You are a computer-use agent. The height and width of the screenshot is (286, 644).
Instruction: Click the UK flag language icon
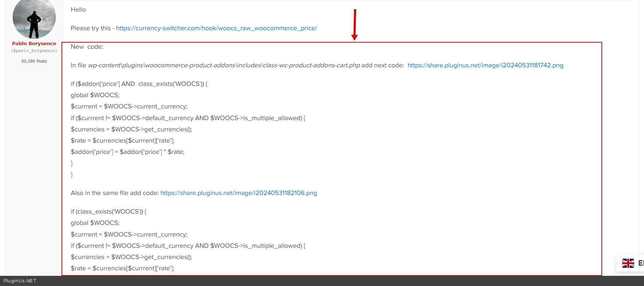pyautogui.click(x=628, y=263)
